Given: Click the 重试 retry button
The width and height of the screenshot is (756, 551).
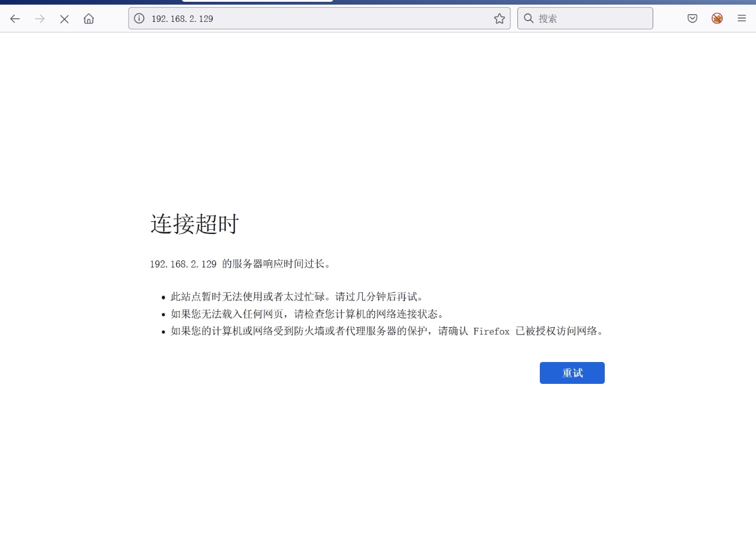Looking at the screenshot, I should pos(572,373).
